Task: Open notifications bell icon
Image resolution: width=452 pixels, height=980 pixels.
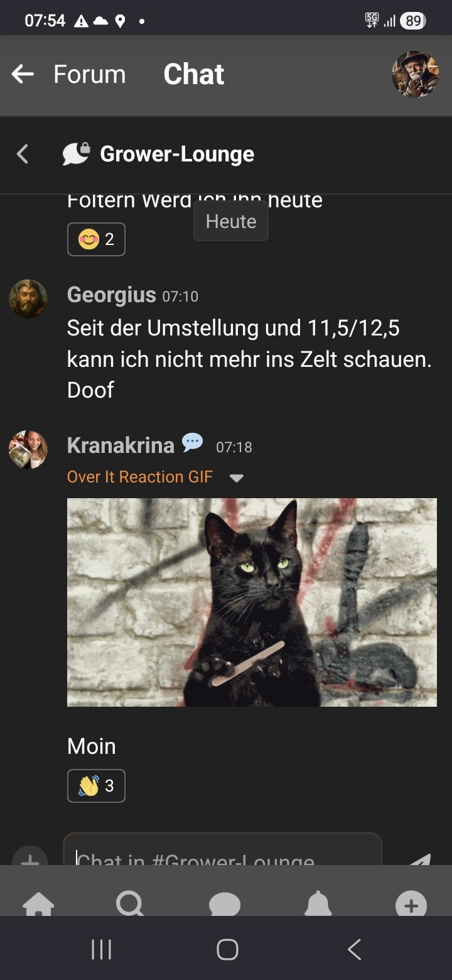Action: pyautogui.click(x=318, y=903)
